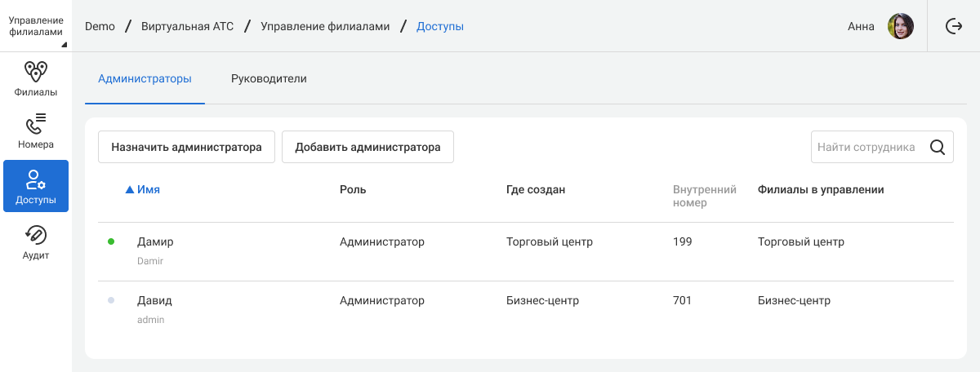Click Давид's gray status dot
The height and width of the screenshot is (372, 980).
(x=111, y=301)
